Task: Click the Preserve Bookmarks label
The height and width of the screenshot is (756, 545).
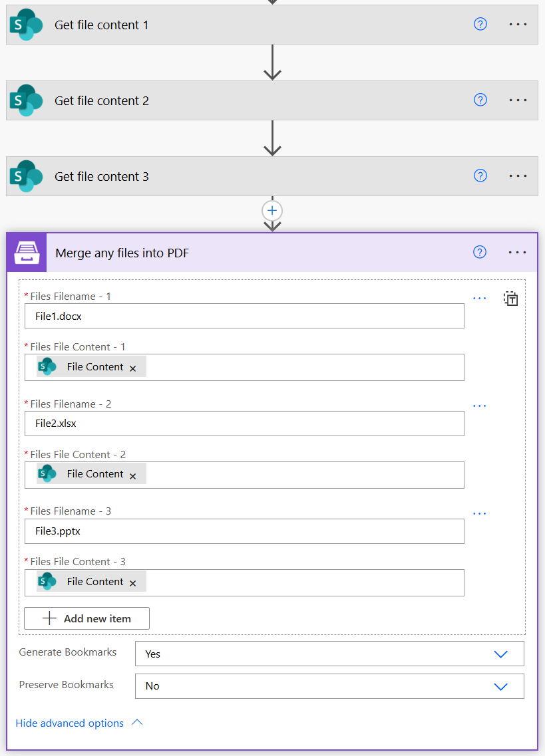Action: pyautogui.click(x=66, y=685)
